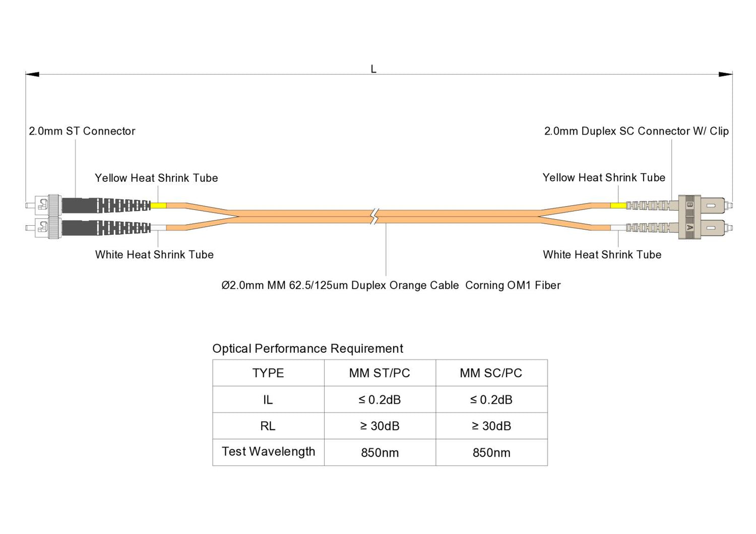Click the "MM ST/PC" table header cell
This screenshot has width=756, height=534.
pos(380,373)
